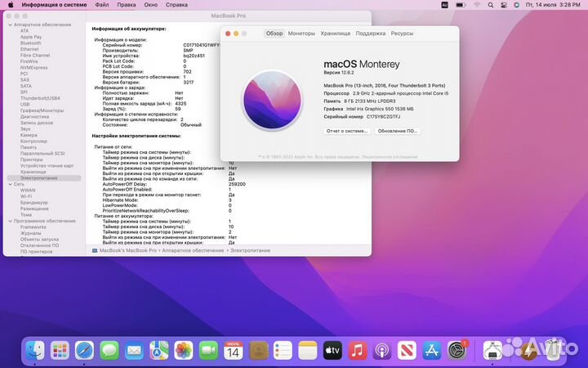Open Podcasts from the Dock
The image size is (588, 368).
(x=382, y=351)
